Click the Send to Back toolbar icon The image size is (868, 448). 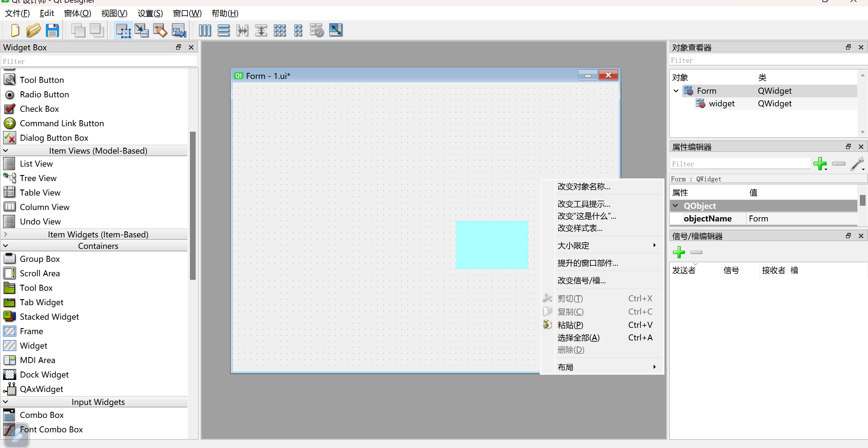pos(78,31)
